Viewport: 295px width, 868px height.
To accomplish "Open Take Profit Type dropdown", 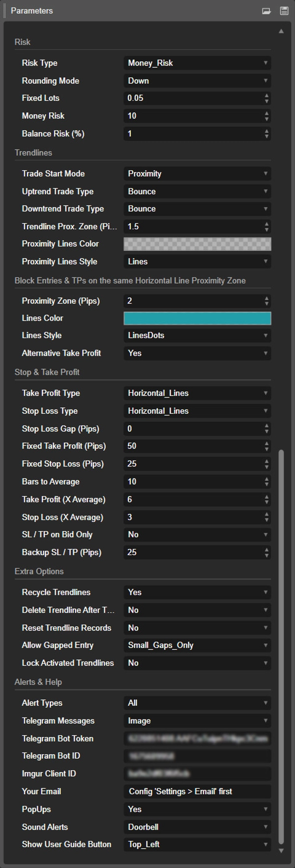I will (197, 393).
